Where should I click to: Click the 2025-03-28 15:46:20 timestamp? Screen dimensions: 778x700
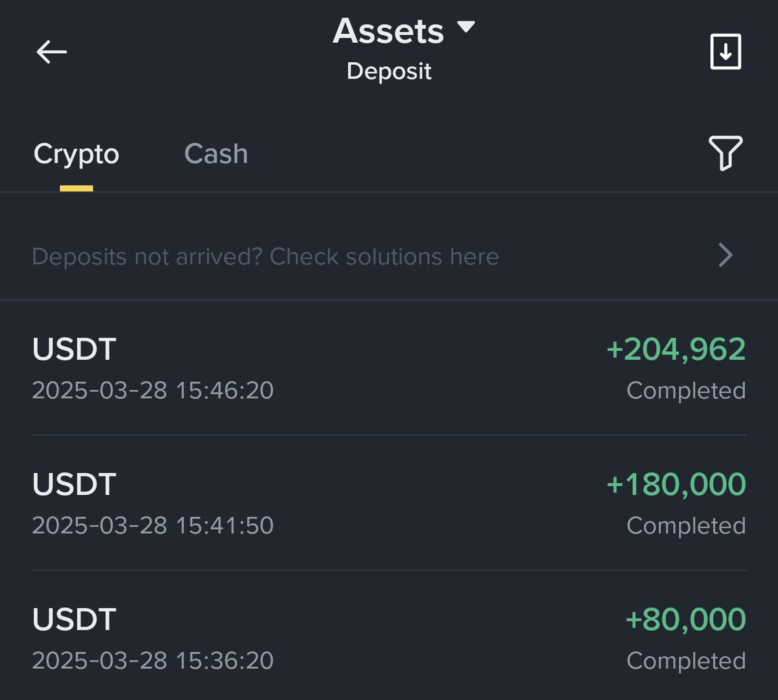[x=152, y=391]
